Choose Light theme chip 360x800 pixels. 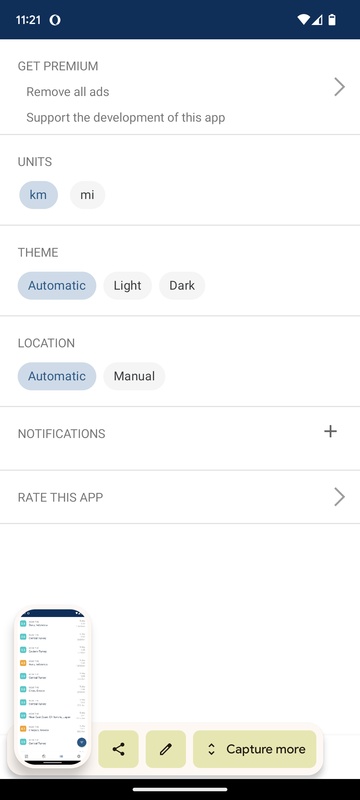[x=127, y=285]
